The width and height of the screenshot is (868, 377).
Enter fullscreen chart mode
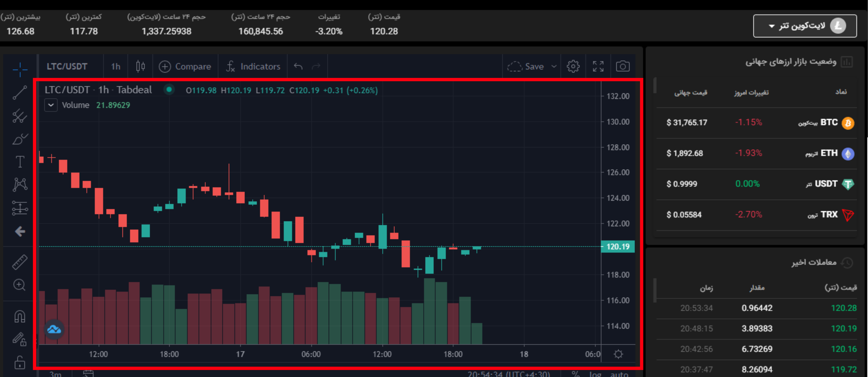pos(598,66)
